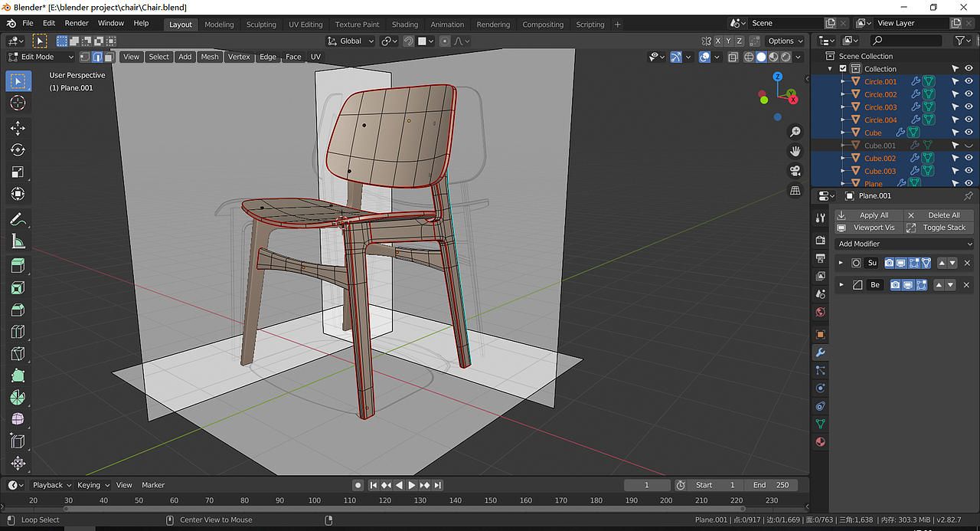The height and width of the screenshot is (531, 980).
Task: Uncheck the Collection checkbox in outliner
Action: point(843,69)
